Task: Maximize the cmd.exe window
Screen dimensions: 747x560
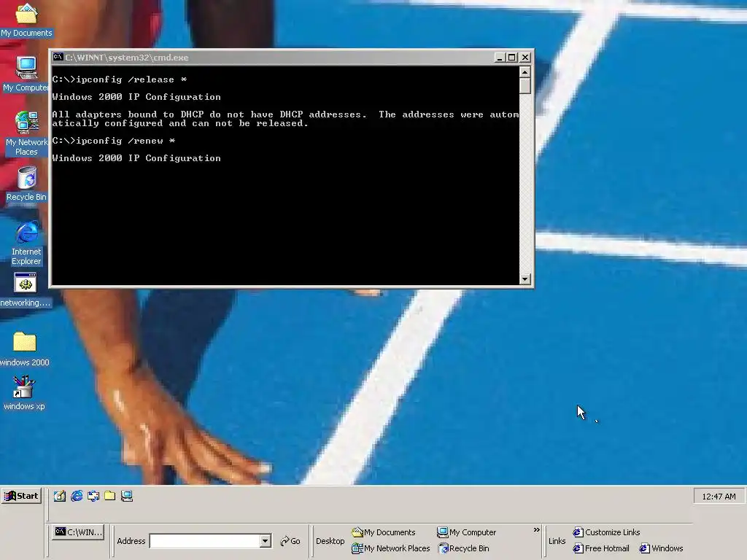Action: pyautogui.click(x=511, y=57)
